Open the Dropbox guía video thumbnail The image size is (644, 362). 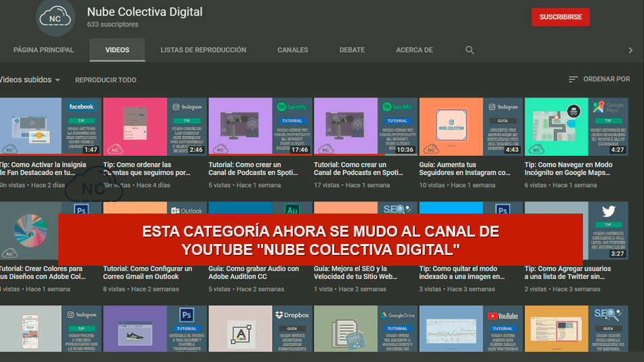(260, 328)
